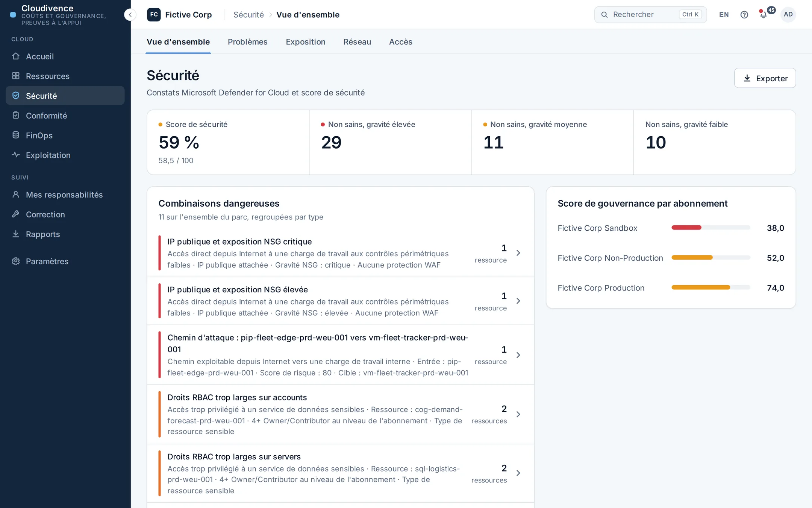Click the Fictive Corp Non-Production label
Image resolution: width=812 pixels, height=508 pixels.
[x=610, y=258]
